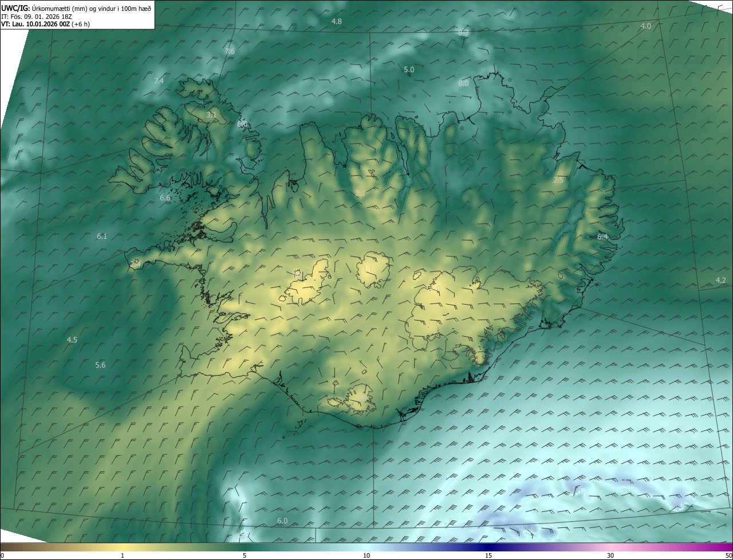This screenshot has width=733, height=560.
Task: Select the valid time line 'VT: Lau. 10.01.2026 00Z (+6 h)'
Action: tap(46, 24)
